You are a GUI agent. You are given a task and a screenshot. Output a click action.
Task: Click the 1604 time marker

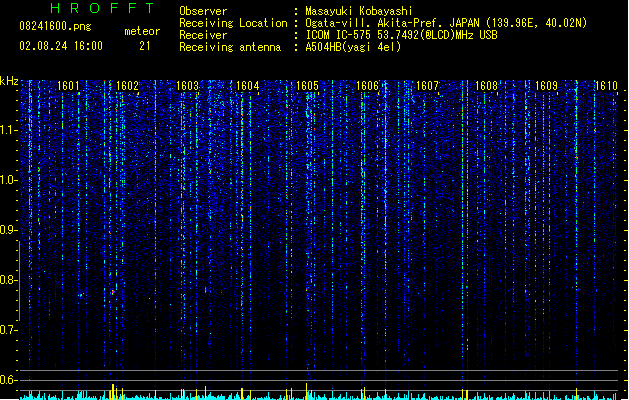[248, 86]
